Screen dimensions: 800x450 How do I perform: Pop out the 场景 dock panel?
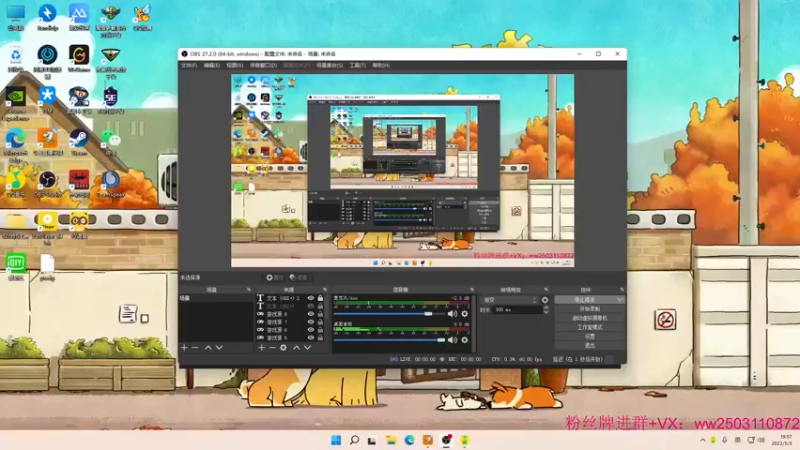(248, 290)
